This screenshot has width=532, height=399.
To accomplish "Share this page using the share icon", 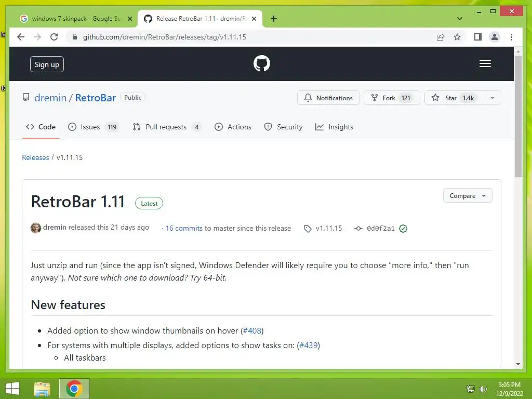I will (x=441, y=37).
